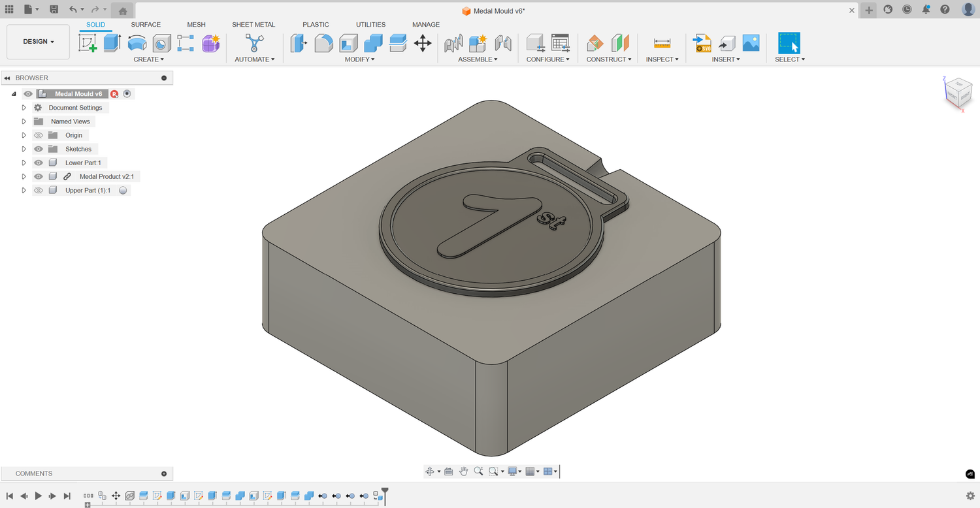980x508 pixels.
Task: Open the Help question mark menu
Action: [x=945, y=9]
